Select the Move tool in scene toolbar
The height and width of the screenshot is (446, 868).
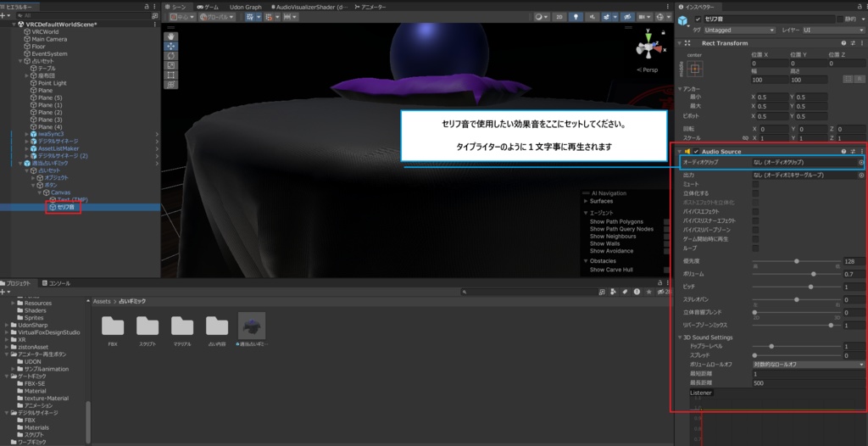pyautogui.click(x=170, y=47)
